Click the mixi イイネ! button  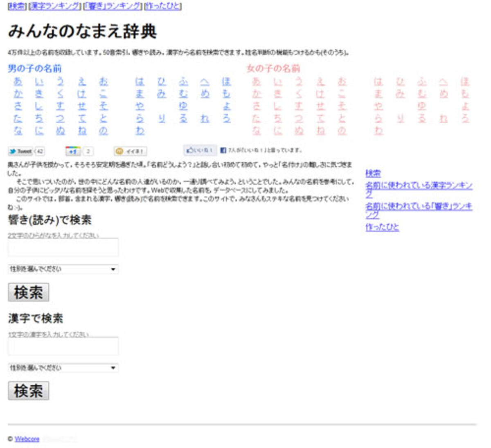[130, 152]
